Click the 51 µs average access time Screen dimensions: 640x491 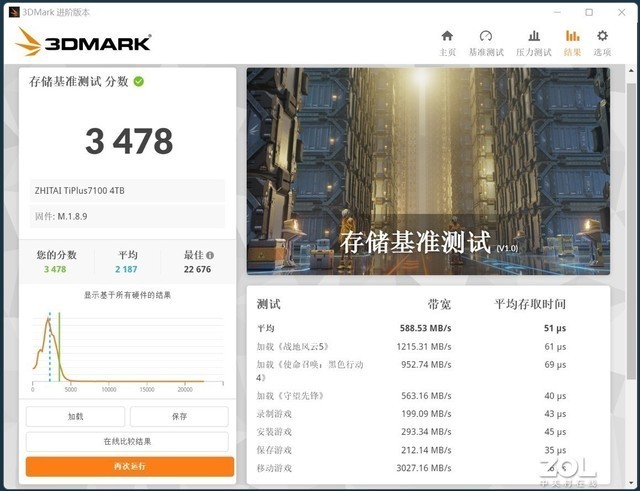555,328
